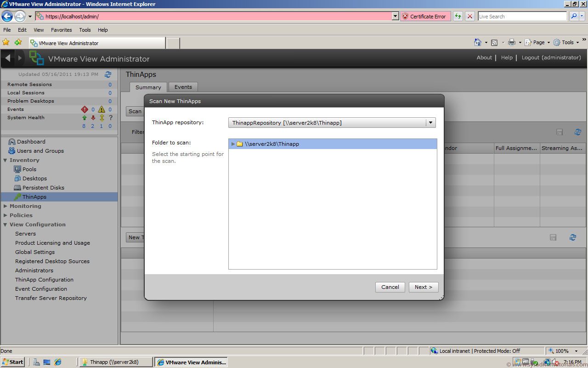Screen dimensions: 588x368
Task: Click the back arrow in View Administrator header
Action: pos(7,58)
